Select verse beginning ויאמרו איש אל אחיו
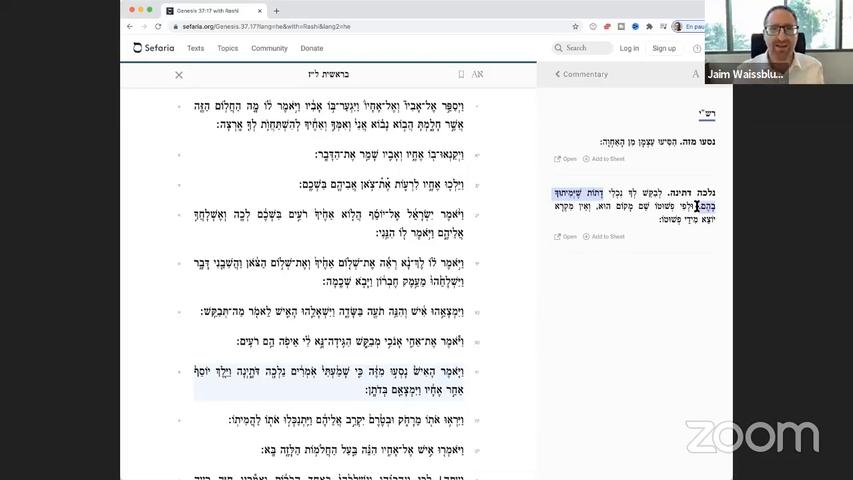This screenshot has height=480, width=853. [x=362, y=450]
